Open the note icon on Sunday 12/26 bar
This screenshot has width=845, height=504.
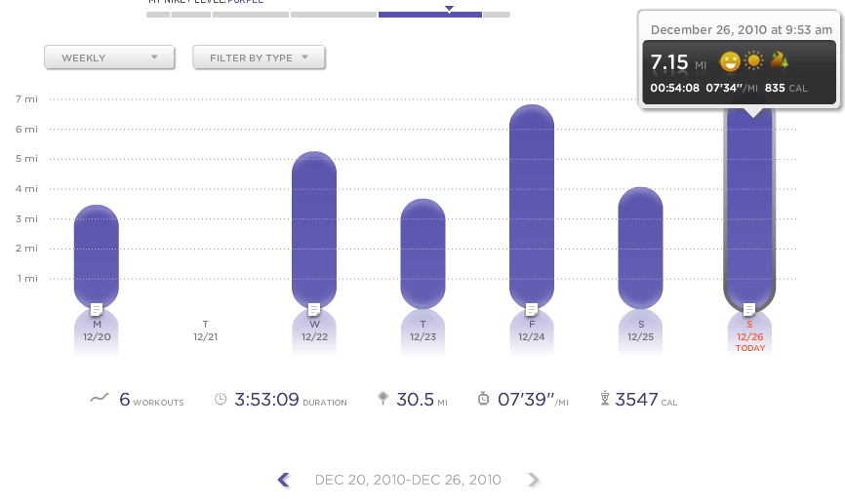click(749, 309)
